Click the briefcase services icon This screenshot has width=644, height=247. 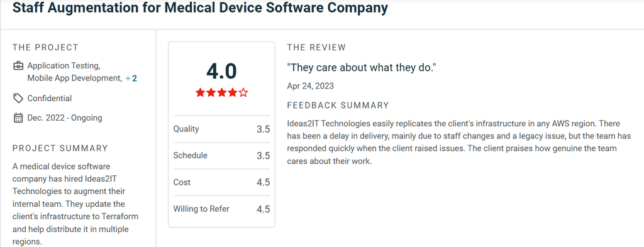(x=18, y=65)
